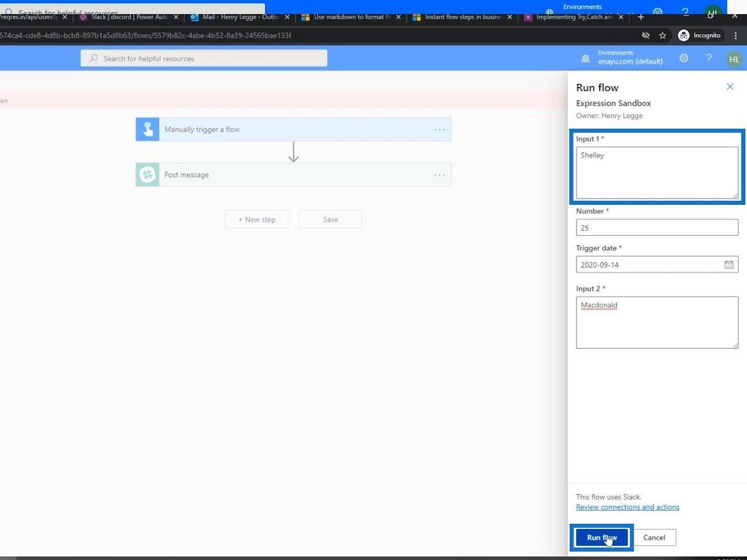
Task: Click the Manually trigger a flow hand icon
Action: (x=147, y=129)
